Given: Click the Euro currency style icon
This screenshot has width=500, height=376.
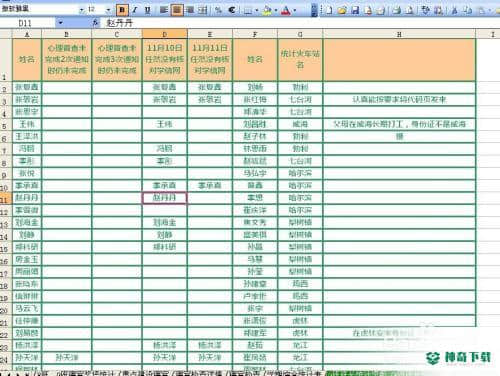Looking at the screenshot, I should (x=232, y=10).
